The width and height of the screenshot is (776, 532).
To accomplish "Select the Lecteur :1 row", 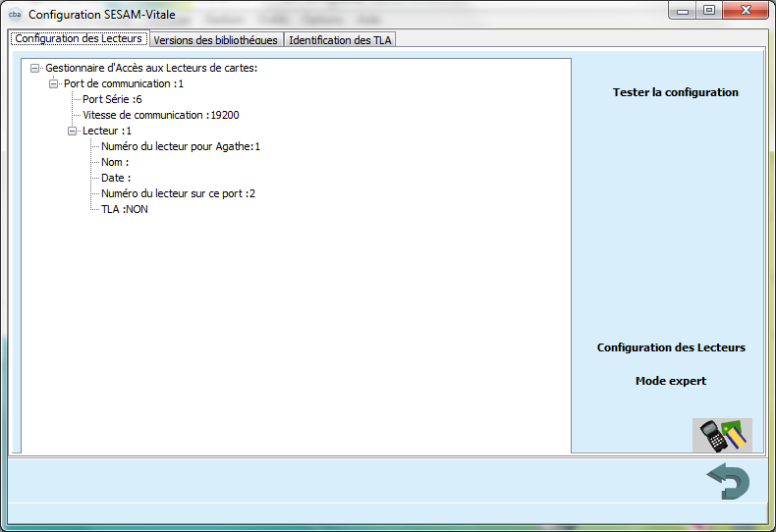I will (107, 131).
